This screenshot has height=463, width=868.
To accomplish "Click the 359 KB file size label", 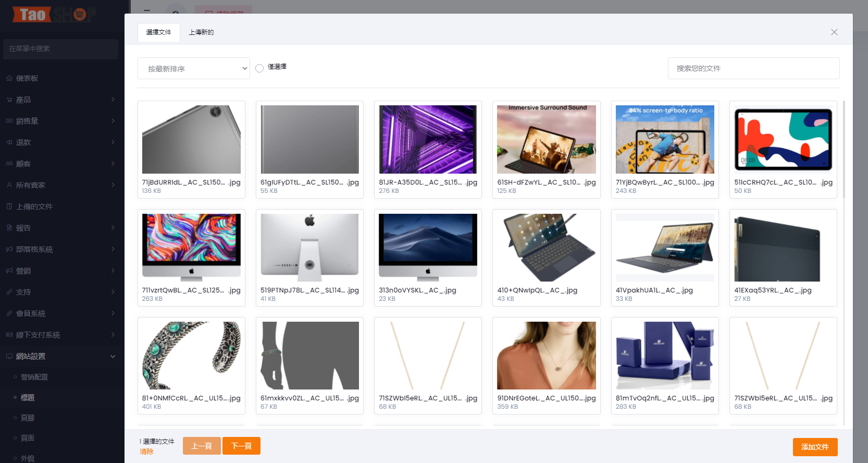I will 507,407.
